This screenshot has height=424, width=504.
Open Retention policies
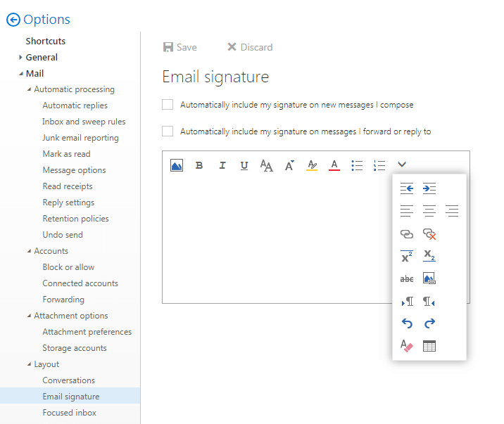(75, 219)
